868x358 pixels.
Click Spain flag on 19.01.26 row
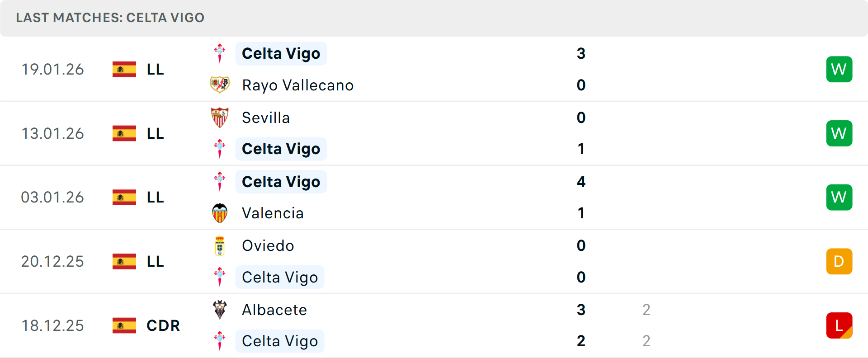[124, 69]
